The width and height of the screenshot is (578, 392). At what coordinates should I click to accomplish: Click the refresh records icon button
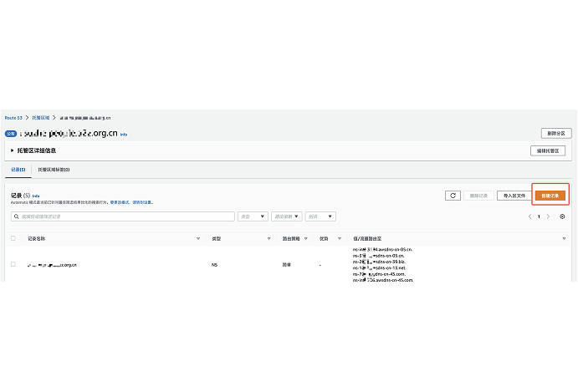[453, 196]
